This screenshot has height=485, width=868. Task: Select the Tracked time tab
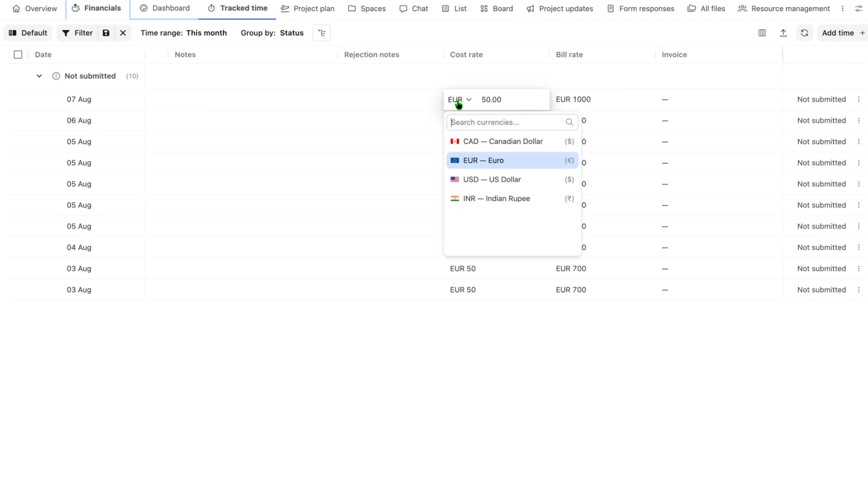pyautogui.click(x=237, y=8)
